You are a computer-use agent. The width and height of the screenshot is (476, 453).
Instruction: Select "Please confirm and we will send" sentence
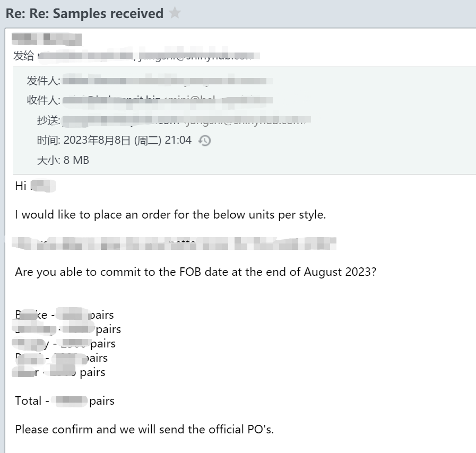144,429
